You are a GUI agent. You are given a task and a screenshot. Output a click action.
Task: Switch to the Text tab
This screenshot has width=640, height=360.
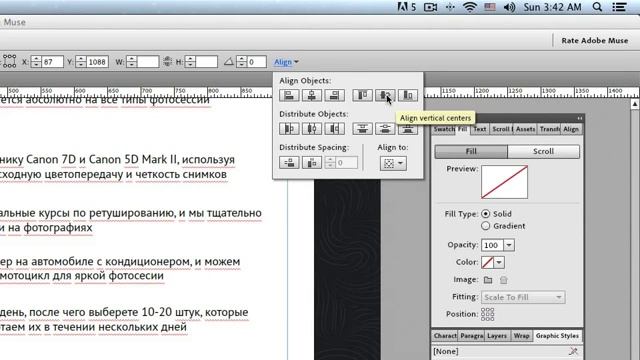480,129
